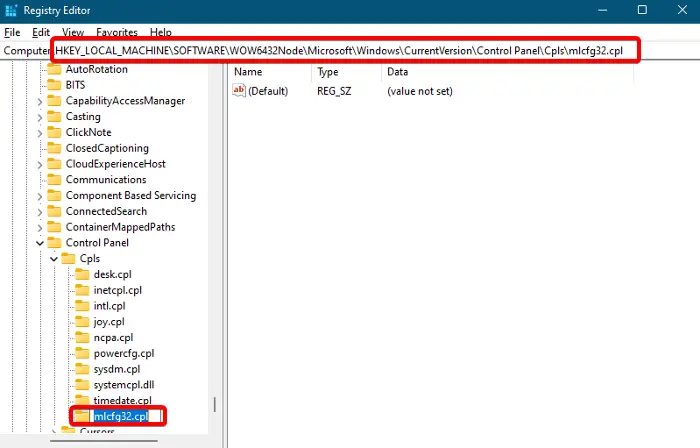Click the (Default) string value icon

[239, 91]
